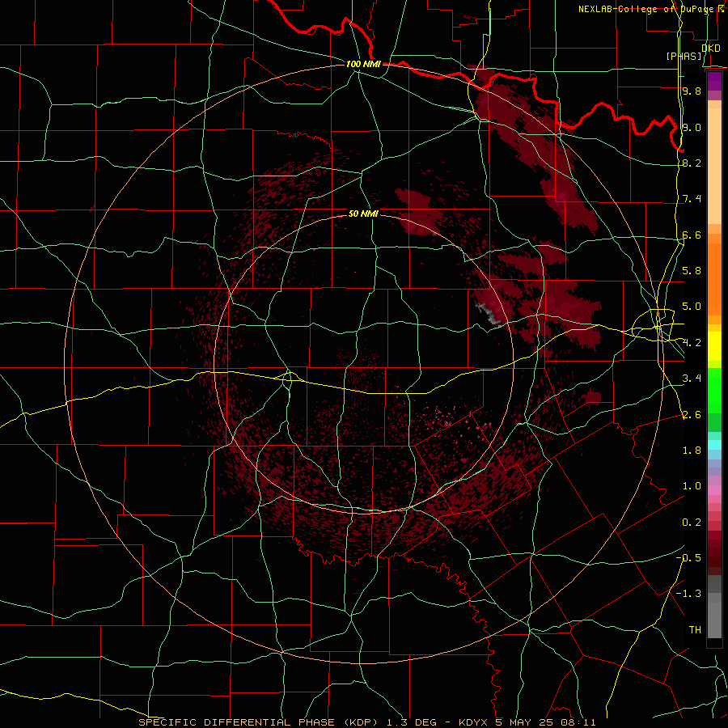Select the 9.8 value on the color scale
Screen dimensions: 728x728
(692, 91)
